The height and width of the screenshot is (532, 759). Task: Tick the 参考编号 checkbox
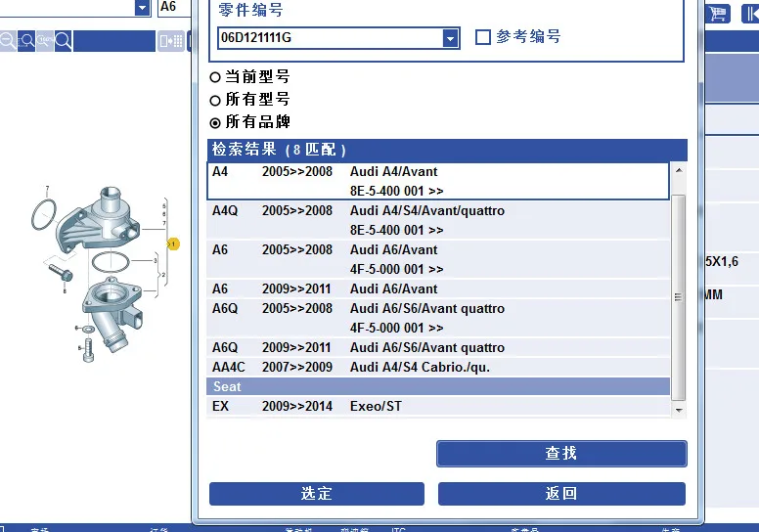click(482, 37)
